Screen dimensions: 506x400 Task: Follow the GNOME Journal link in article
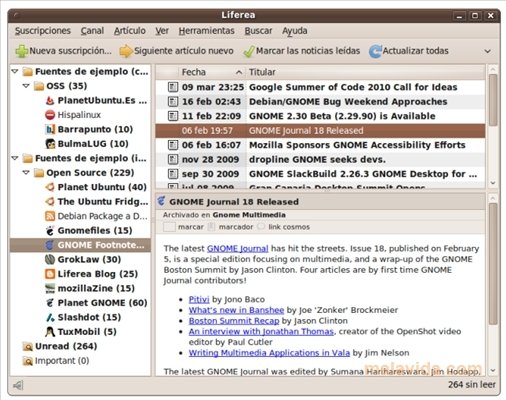tap(238, 249)
